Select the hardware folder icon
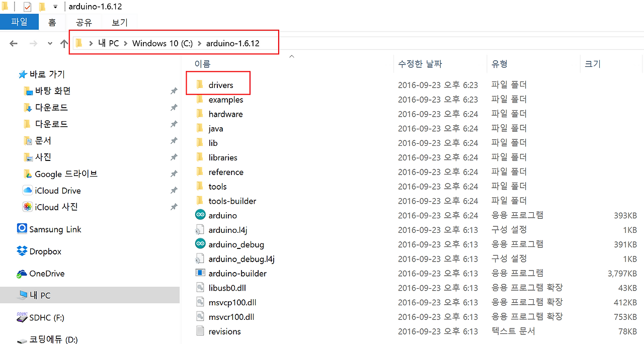 click(x=200, y=114)
